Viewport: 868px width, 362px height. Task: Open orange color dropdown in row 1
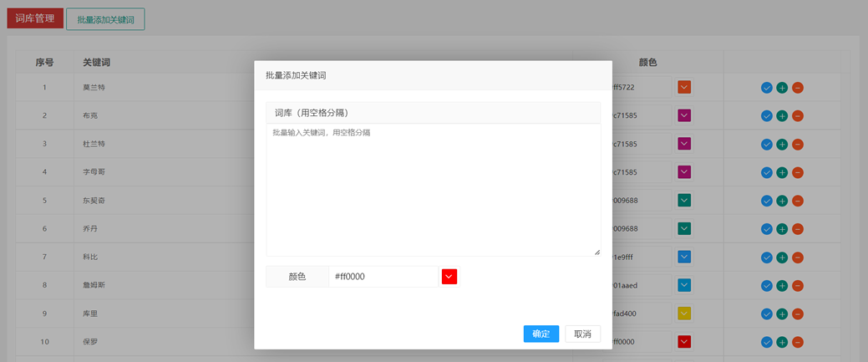pyautogui.click(x=684, y=87)
